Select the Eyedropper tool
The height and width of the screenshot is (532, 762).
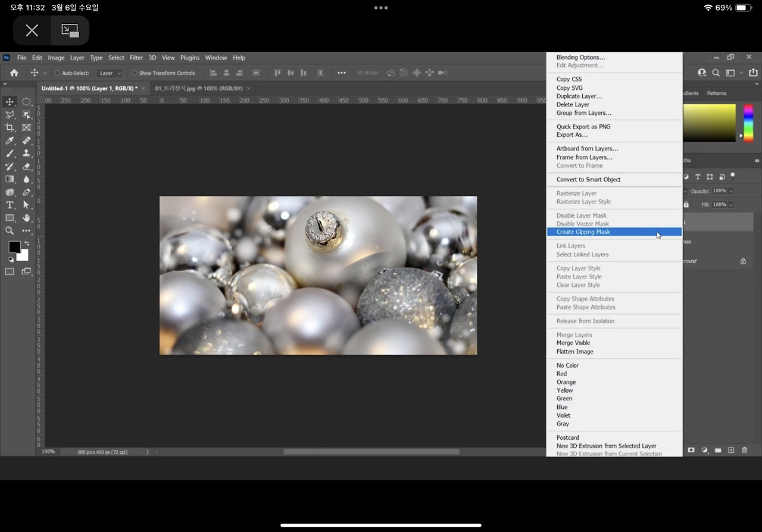coord(10,140)
